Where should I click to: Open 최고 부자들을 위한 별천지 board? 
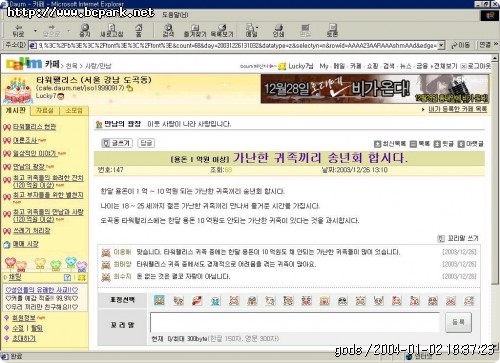pyautogui.click(x=48, y=195)
